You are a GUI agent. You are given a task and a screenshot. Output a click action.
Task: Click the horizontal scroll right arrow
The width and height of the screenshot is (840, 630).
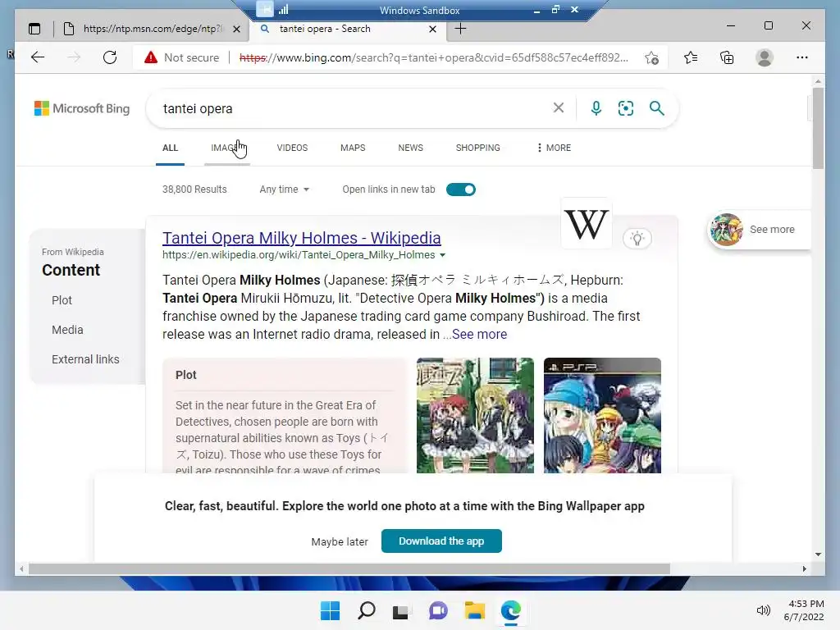[x=804, y=569]
